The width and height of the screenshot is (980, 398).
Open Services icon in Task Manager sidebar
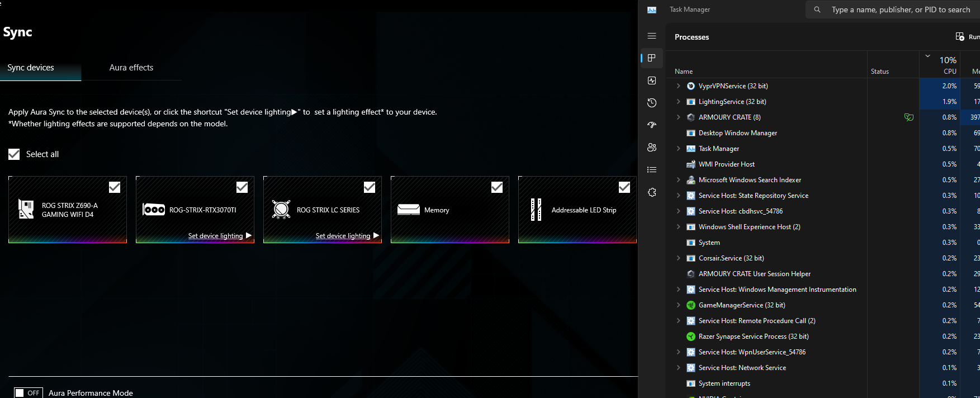click(x=652, y=192)
